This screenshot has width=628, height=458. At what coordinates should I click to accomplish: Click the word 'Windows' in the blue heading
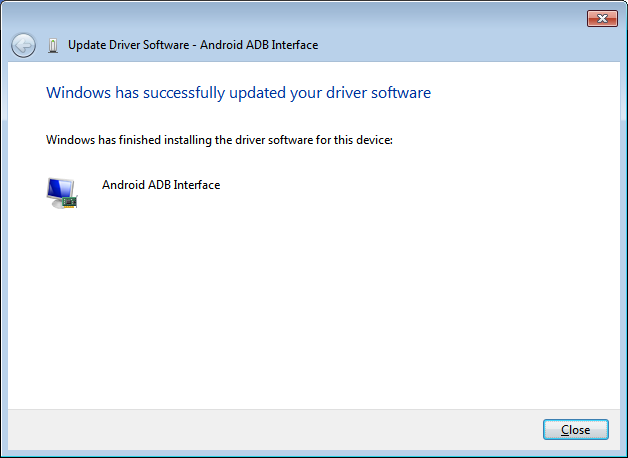[76, 93]
